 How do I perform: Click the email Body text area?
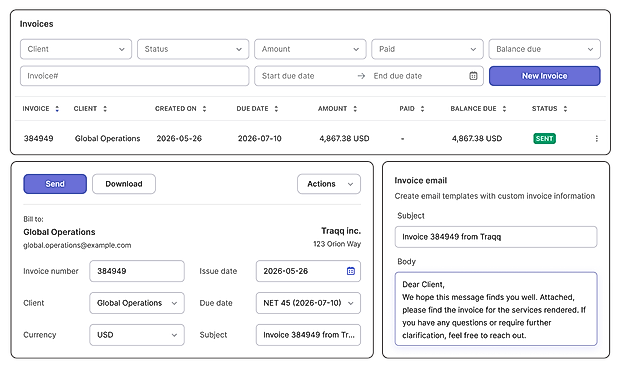tap(496, 309)
